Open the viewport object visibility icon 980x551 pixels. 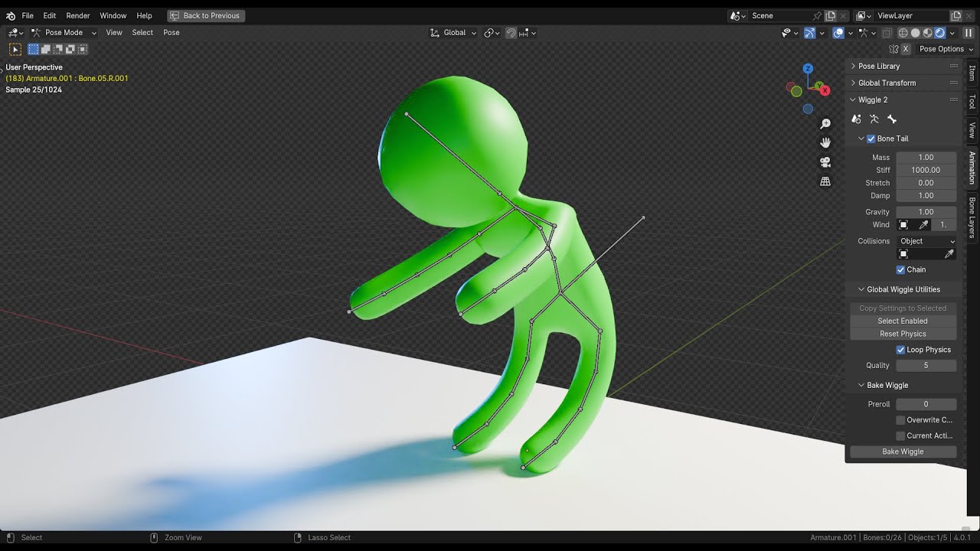pyautogui.click(x=789, y=33)
